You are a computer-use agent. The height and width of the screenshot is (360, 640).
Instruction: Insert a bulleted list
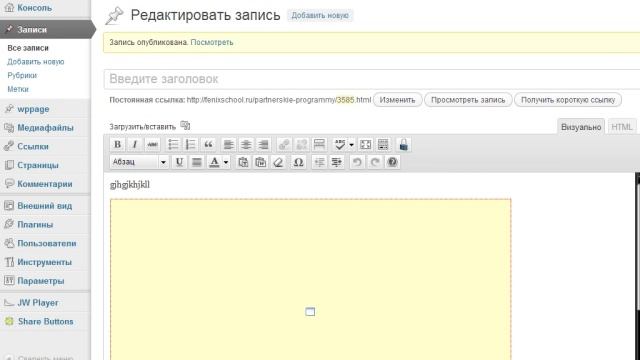point(173,144)
